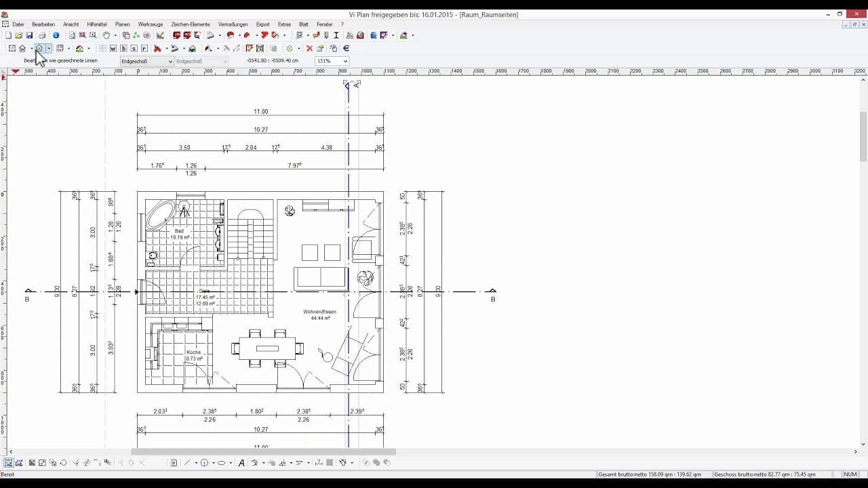Select the house icon in the second toolbar row
Image resolution: width=868 pixels, height=488 pixels.
[22, 48]
